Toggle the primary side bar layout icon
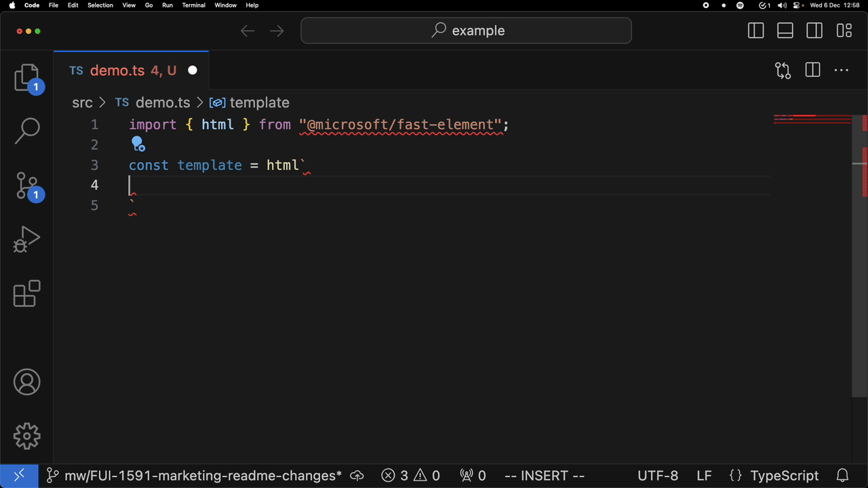 [x=756, y=30]
